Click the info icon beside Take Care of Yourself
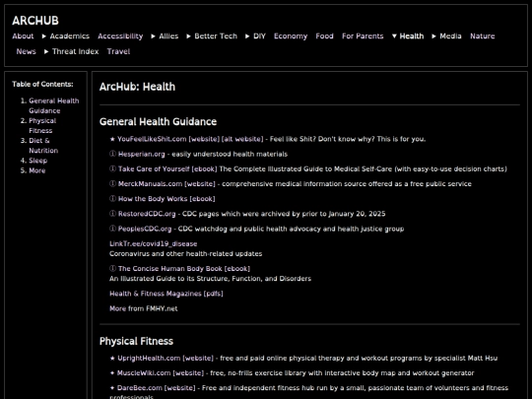The height and width of the screenshot is (399, 532). point(112,169)
